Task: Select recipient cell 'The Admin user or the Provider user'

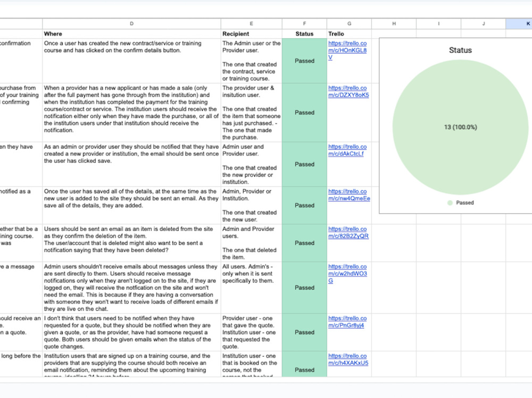Action: [x=252, y=61]
